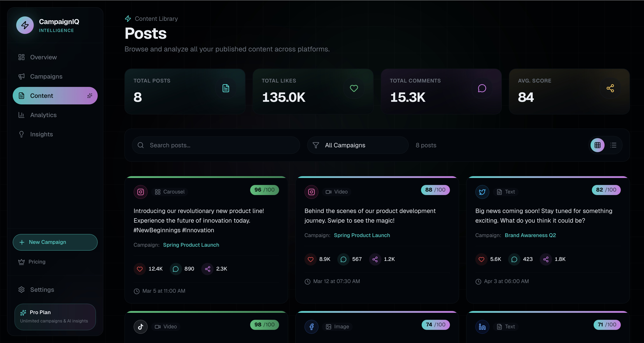
Task: Click the share icon showing 1.8K shares
Action: pos(546,259)
